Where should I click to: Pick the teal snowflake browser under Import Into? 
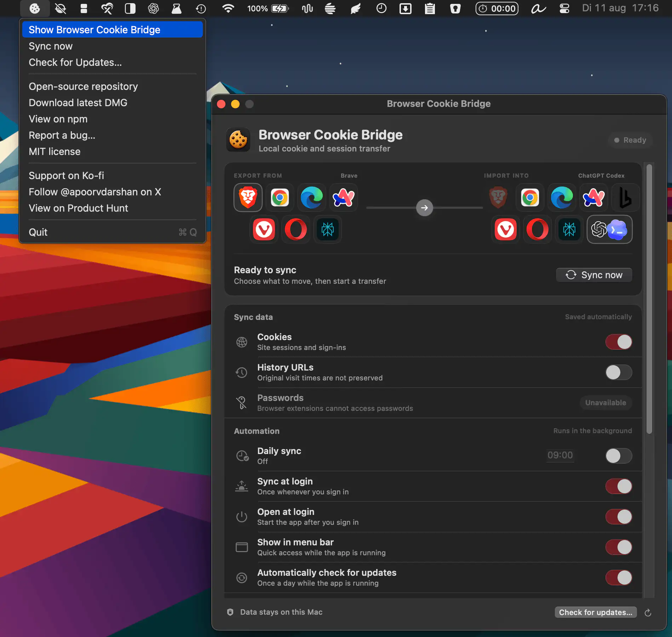(569, 229)
